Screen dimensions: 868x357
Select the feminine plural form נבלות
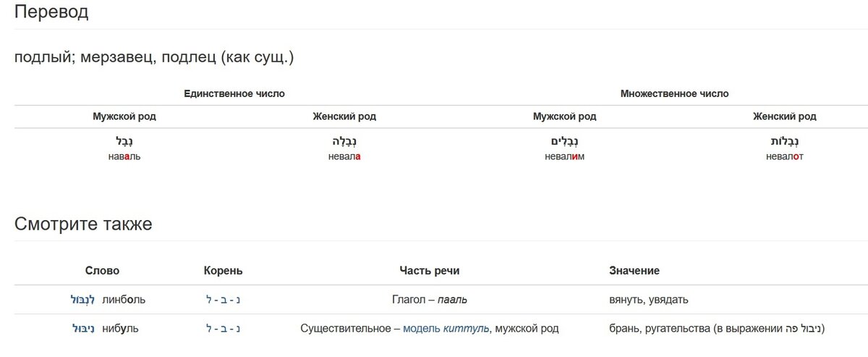click(785, 142)
